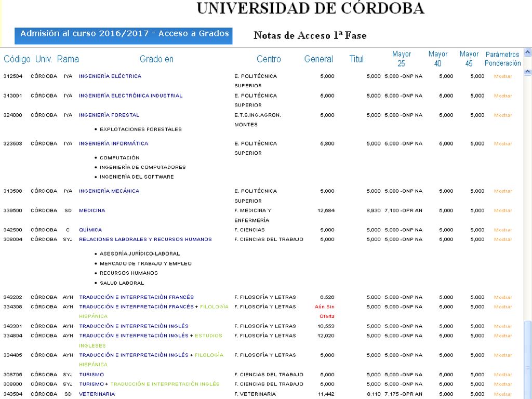This screenshot has height=399, width=532.
Task: Click the SALUD LABORAL bullet item
Action: click(x=122, y=283)
